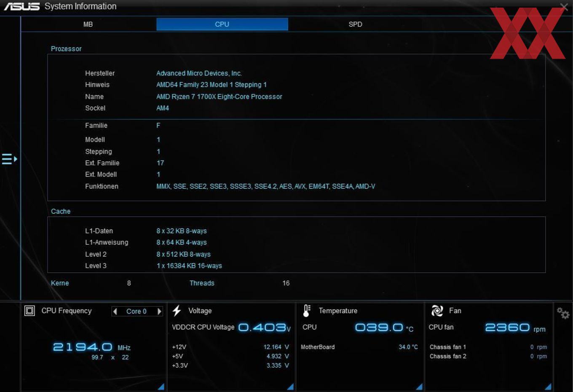
Task: Open the SPD tab
Action: coord(355,24)
